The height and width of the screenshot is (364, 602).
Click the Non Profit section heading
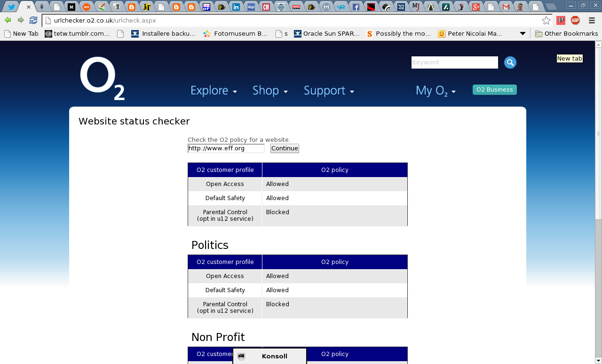pos(218,337)
